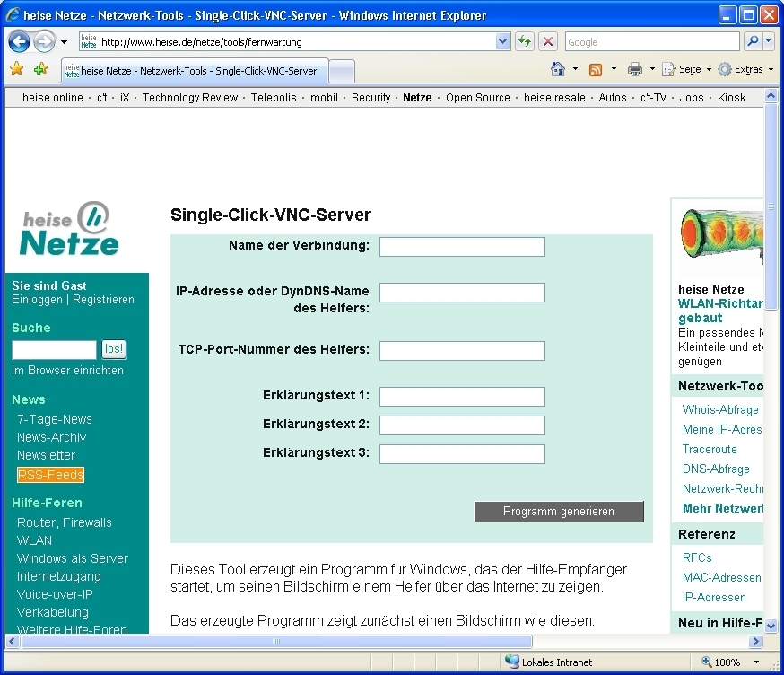Expand the Home button dropdown arrow
The image size is (784, 675).
[575, 69]
